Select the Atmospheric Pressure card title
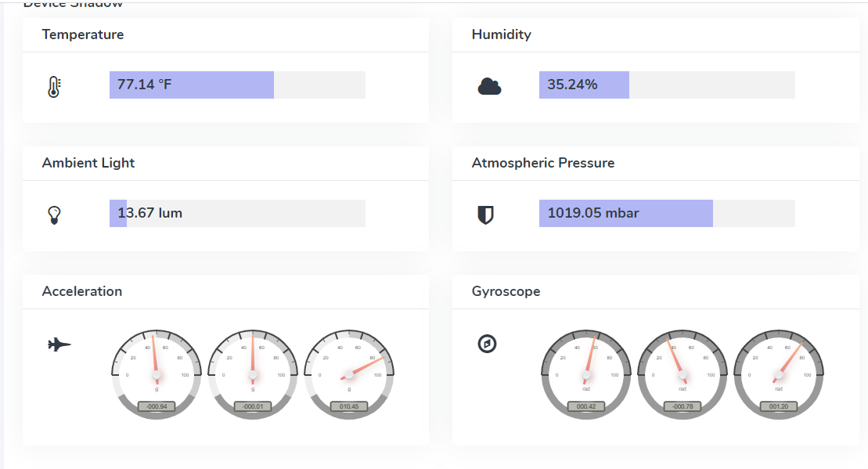The width and height of the screenshot is (868, 469). [x=542, y=163]
